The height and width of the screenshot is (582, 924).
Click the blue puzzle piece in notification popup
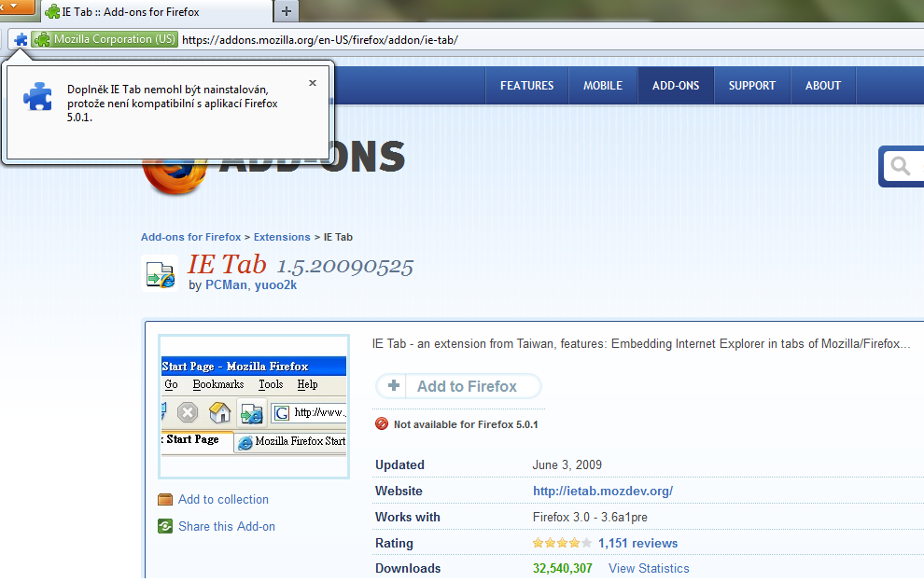coord(37,97)
